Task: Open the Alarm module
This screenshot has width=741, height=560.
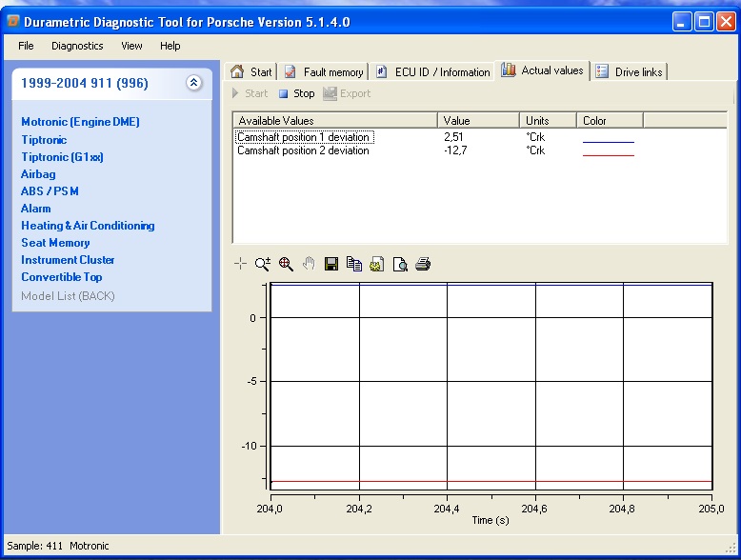Action: tap(36, 209)
